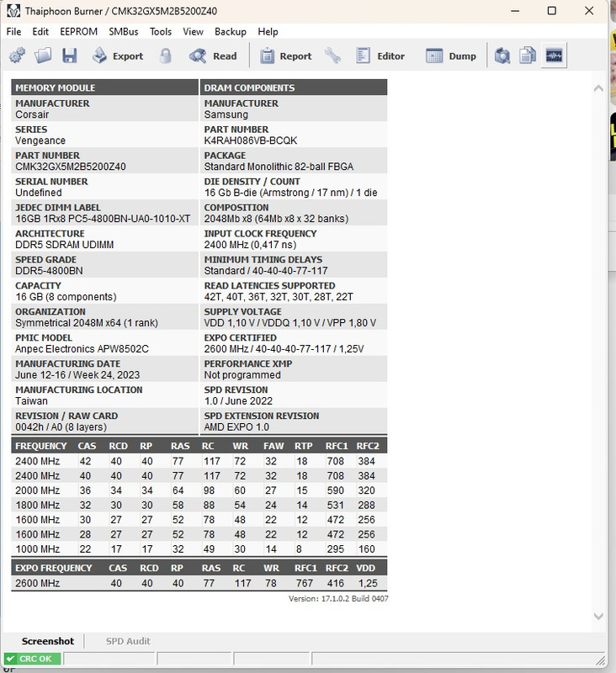616x673 pixels.
Task: Click the 1.0 / June 2022 SPD revision
Action: click(238, 401)
